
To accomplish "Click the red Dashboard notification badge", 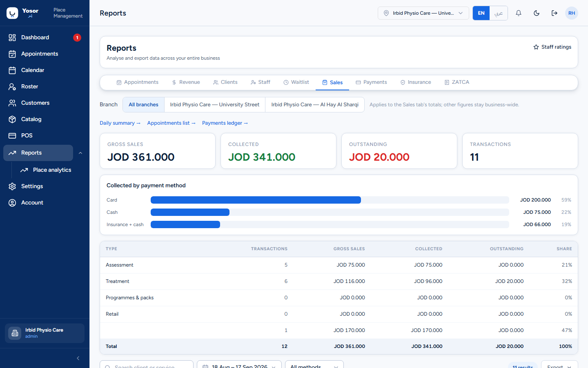I will pos(77,38).
